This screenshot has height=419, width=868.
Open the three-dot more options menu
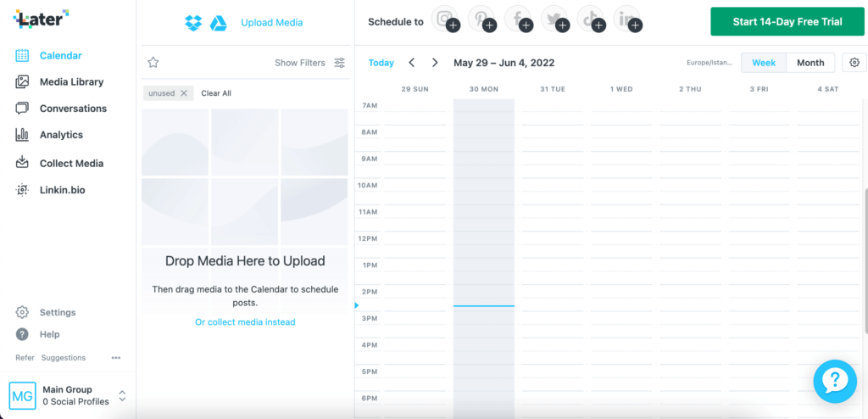(115, 358)
